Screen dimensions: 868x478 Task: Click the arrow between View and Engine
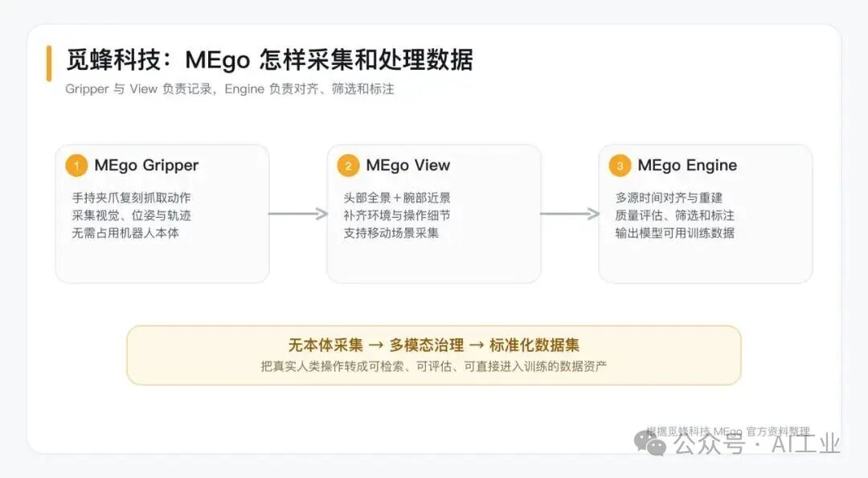[x=570, y=214]
